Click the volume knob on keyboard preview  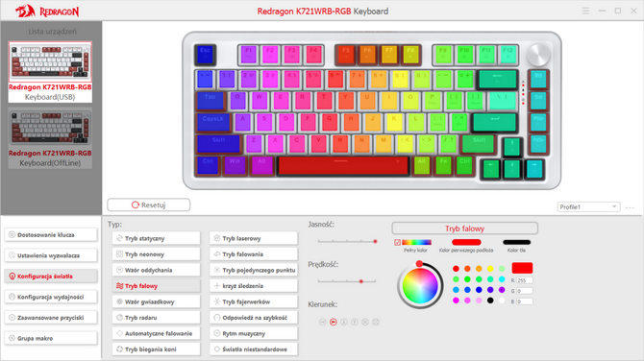(538, 55)
